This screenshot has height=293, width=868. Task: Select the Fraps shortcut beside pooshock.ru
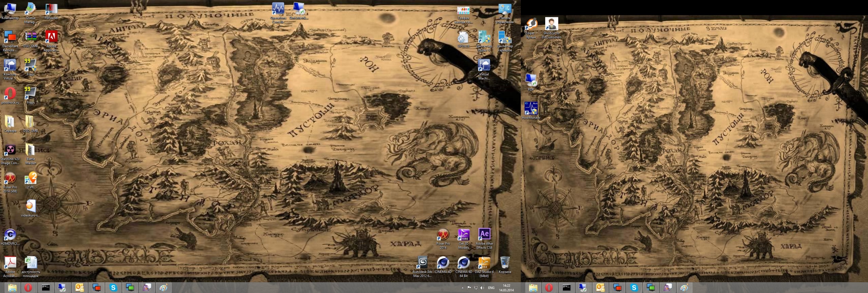pos(31,96)
